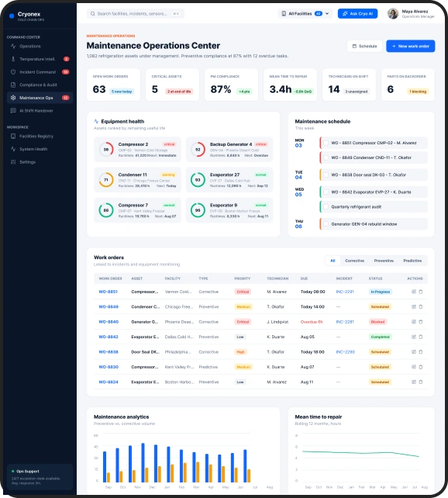Filter work orders by Preventive
Viewport: 448px width, 498px height.
pos(384,261)
